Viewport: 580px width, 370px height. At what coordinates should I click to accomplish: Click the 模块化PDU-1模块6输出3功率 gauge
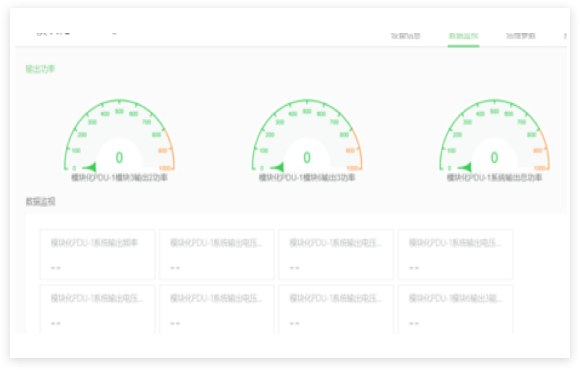[307, 135]
